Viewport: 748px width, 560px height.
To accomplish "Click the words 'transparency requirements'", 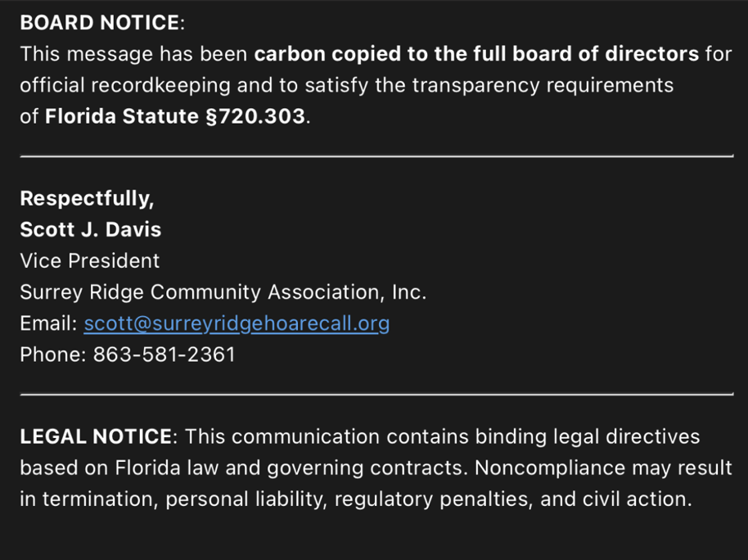I will (x=543, y=85).
